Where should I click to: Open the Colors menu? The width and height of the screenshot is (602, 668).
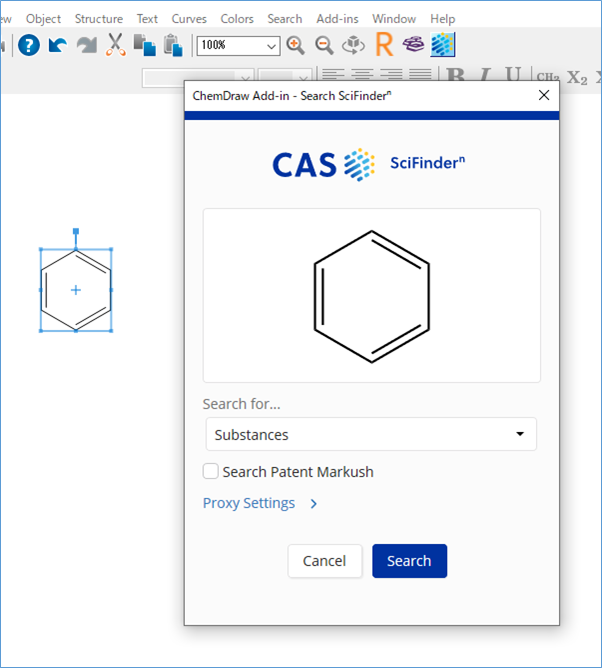[x=237, y=19]
